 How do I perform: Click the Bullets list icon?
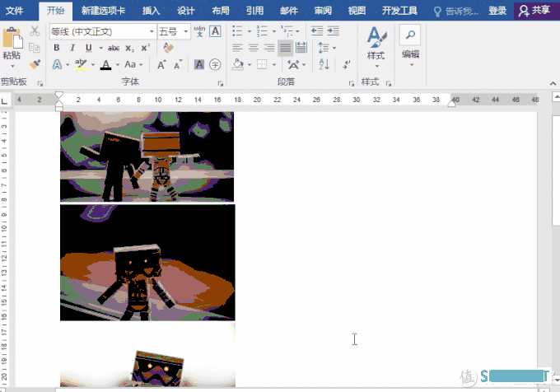pos(237,31)
